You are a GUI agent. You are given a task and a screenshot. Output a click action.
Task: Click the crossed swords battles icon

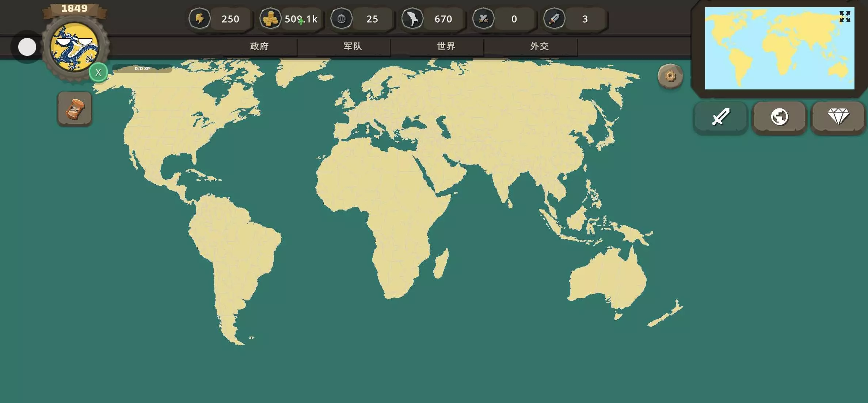point(483,19)
